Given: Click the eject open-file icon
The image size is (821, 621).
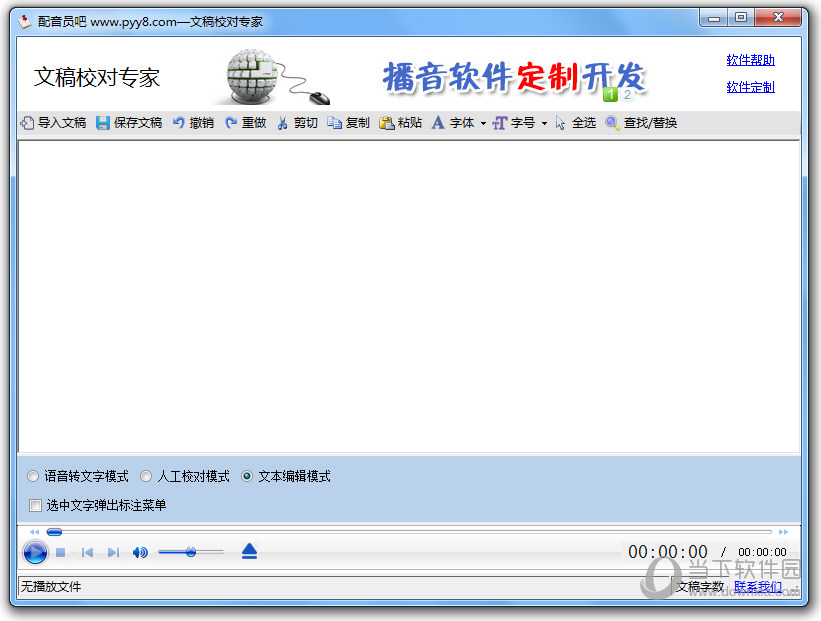Looking at the screenshot, I should point(249,551).
